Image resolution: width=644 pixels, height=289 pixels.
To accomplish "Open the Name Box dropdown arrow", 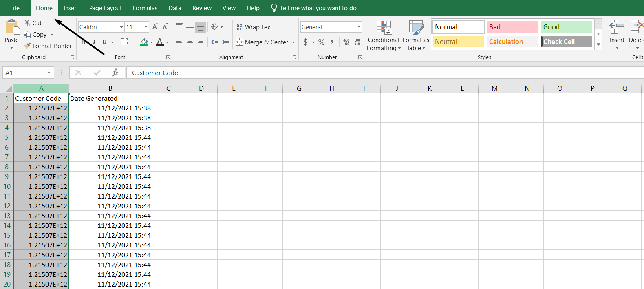I will coord(49,73).
